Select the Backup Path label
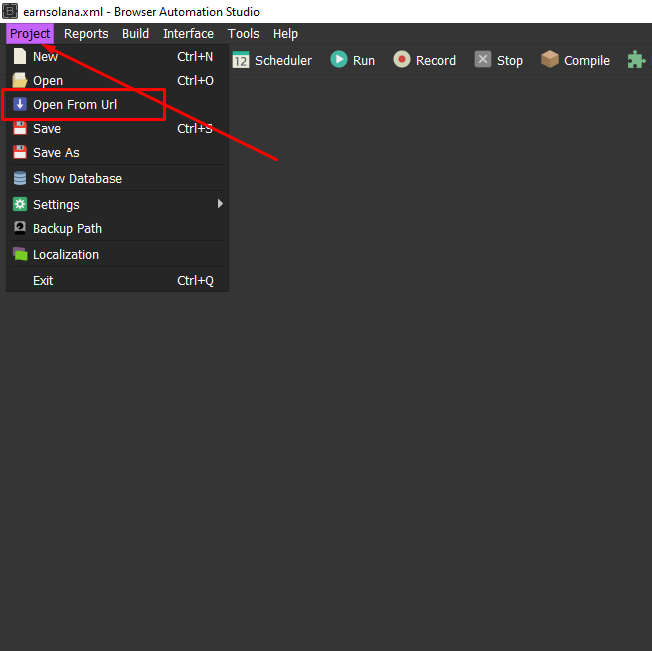652x651 pixels. pyautogui.click(x=67, y=229)
